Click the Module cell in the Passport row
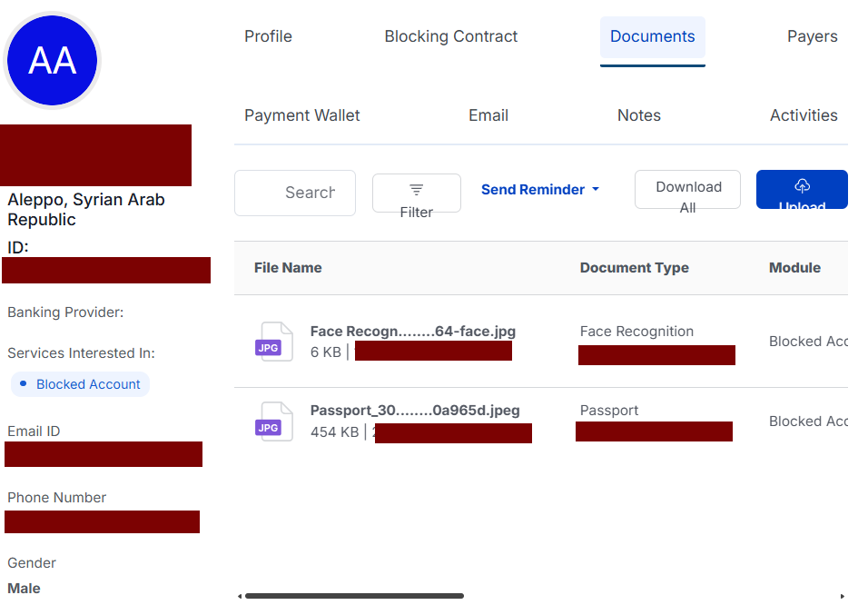Image resolution: width=868 pixels, height=605 pixels. coord(808,422)
